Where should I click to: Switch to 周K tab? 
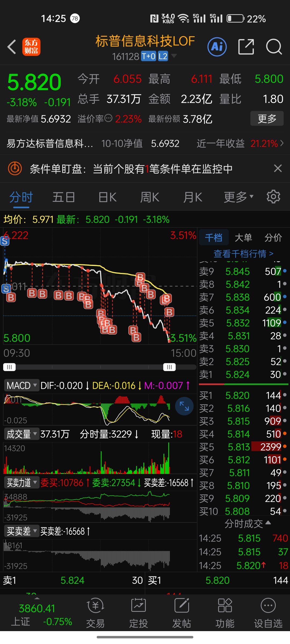point(150,197)
